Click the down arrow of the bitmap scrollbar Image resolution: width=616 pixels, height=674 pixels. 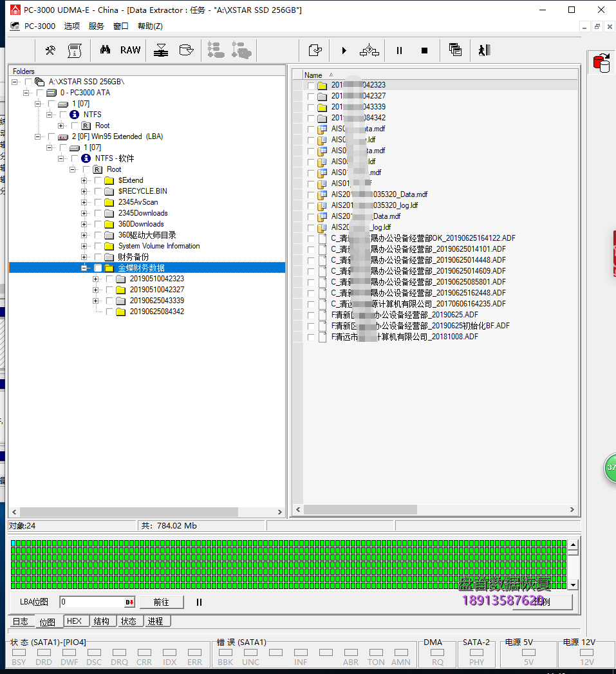[573, 585]
